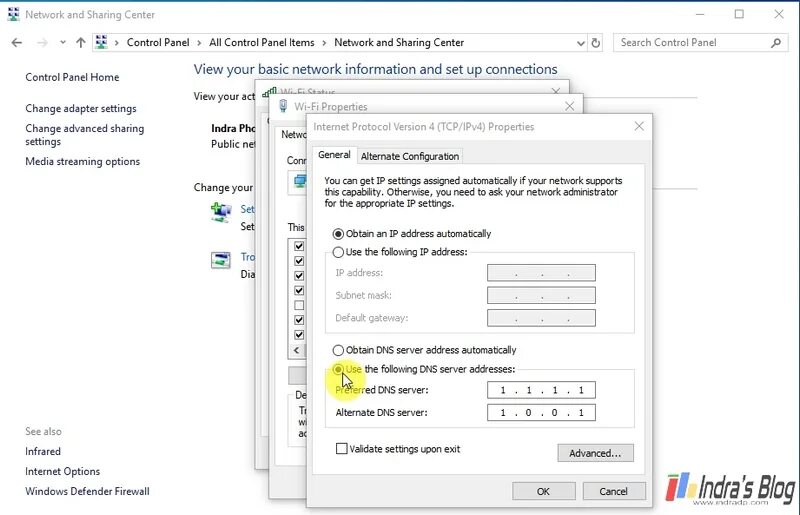
Task: Cancel the IPv4 Properties dialog
Action: point(614,491)
